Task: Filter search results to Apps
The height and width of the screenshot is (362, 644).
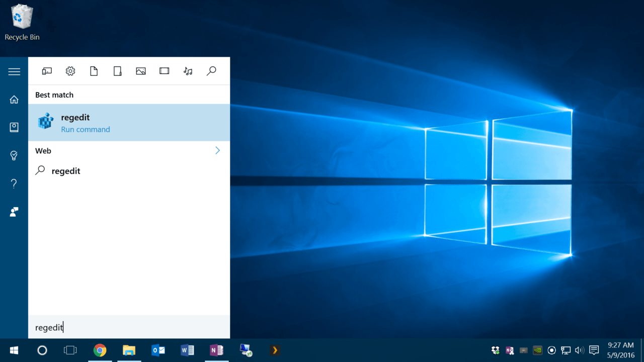Action: click(x=47, y=71)
